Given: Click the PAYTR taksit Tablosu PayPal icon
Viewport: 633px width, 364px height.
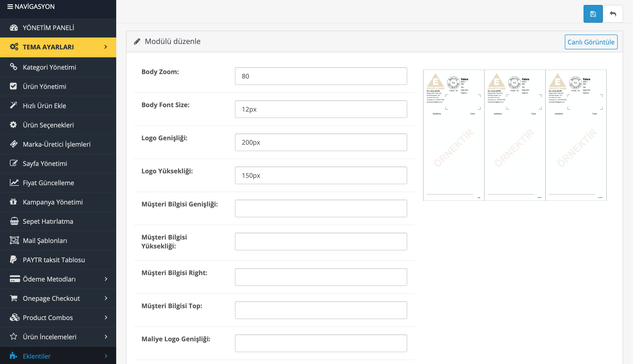Looking at the screenshot, I should click(13, 260).
